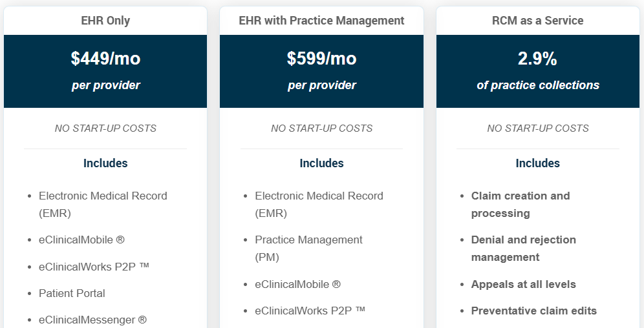The width and height of the screenshot is (644, 328).
Task: Select the EHR with Practice Management heading
Action: (x=321, y=21)
